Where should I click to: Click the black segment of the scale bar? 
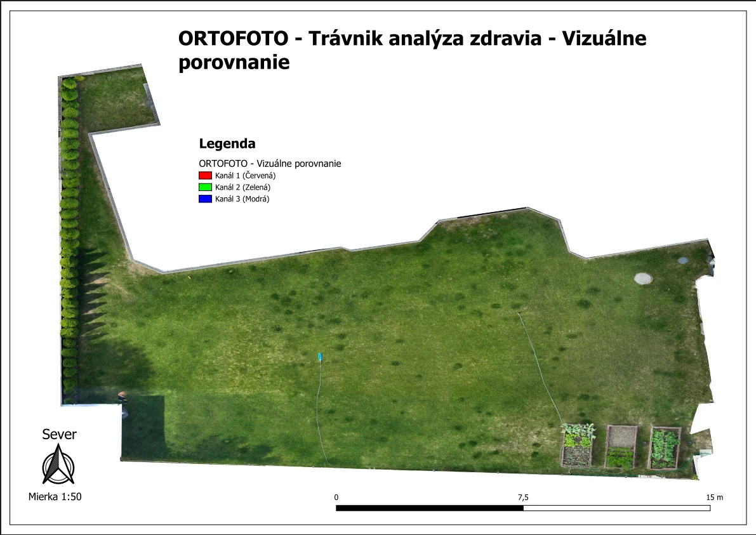click(430, 508)
